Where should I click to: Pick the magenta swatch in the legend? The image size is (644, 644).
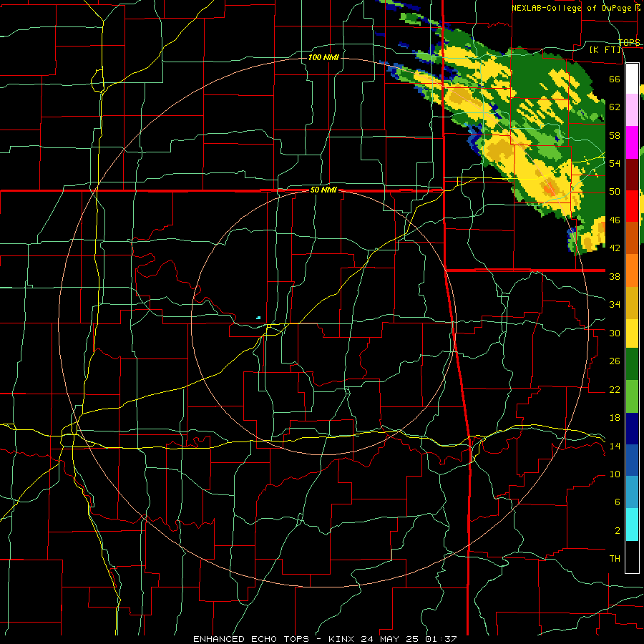coord(632,142)
